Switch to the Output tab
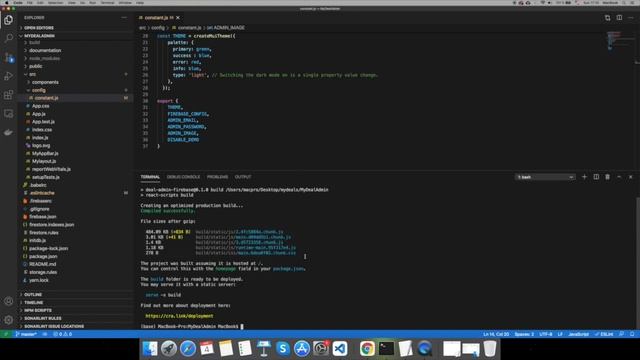This screenshot has height=360, width=640. [242, 177]
